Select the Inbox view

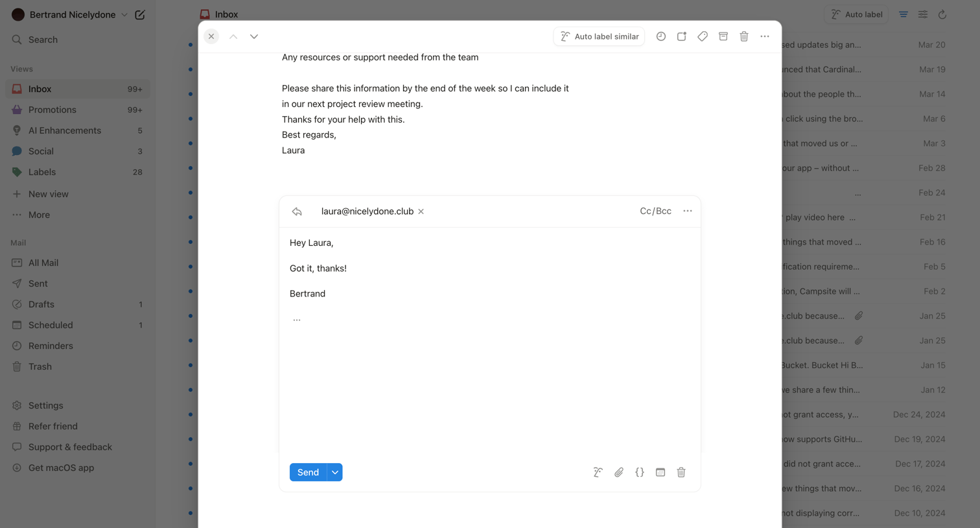click(x=78, y=89)
